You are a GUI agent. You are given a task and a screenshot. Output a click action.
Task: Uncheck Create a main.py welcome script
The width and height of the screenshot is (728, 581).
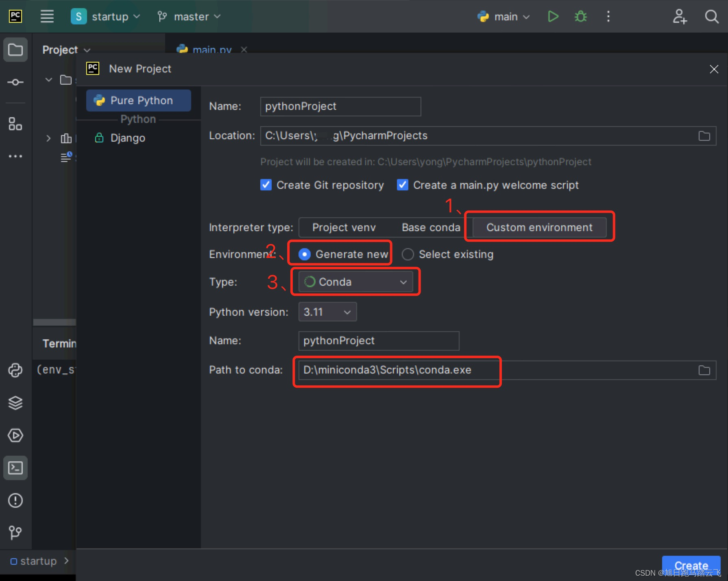click(403, 185)
